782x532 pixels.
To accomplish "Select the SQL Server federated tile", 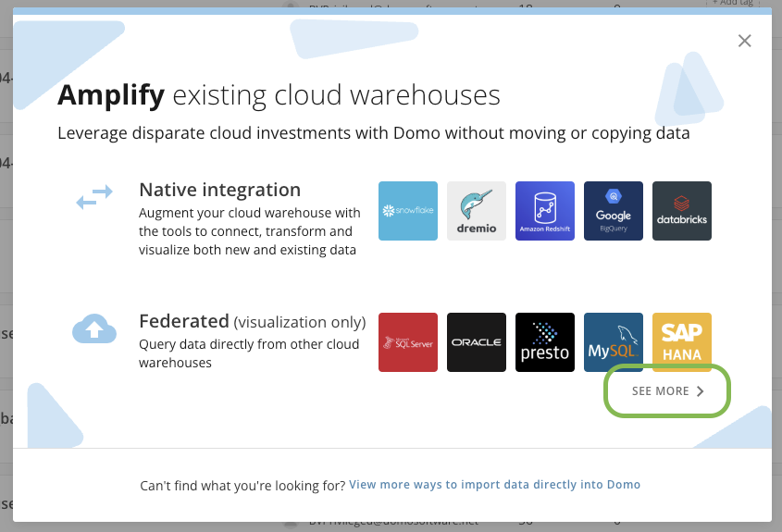I will (408, 342).
